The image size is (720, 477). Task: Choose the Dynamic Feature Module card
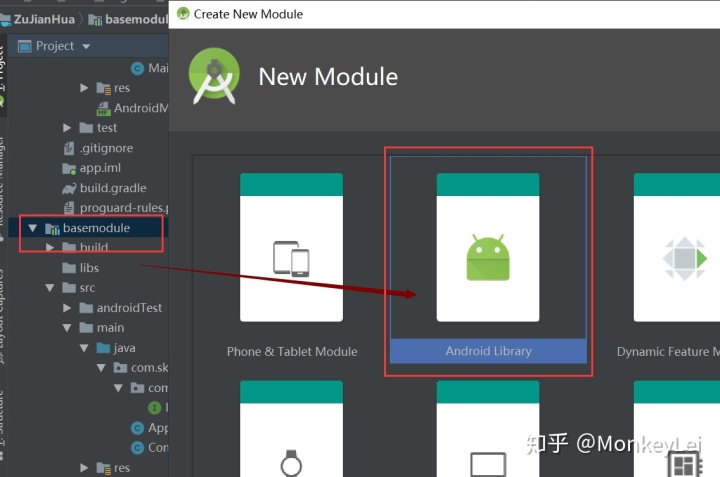coord(677,247)
